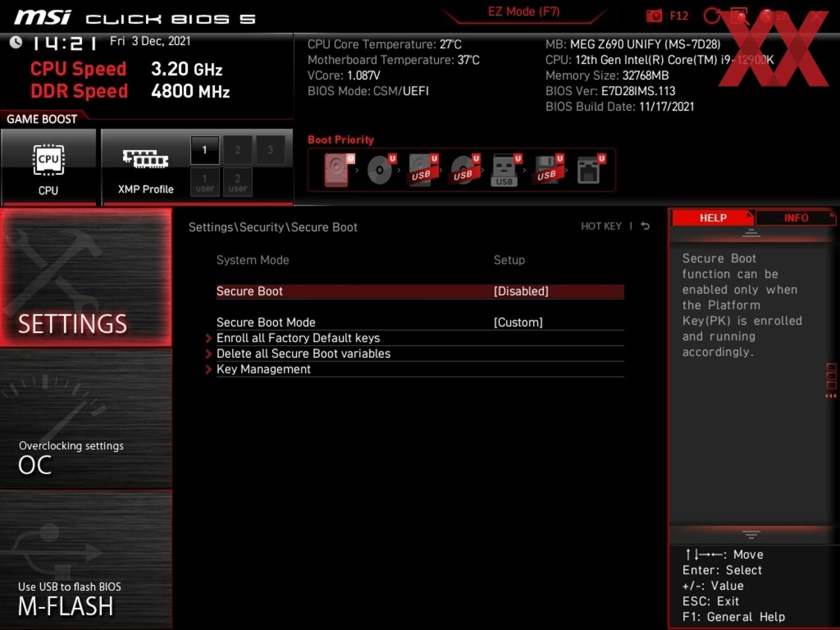Click the Memory Size 32768MB text
Viewport: 840px width, 630px height.
(x=607, y=75)
